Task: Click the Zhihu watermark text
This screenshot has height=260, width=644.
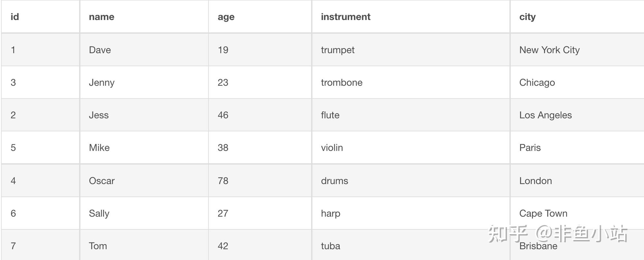Action: point(558,234)
